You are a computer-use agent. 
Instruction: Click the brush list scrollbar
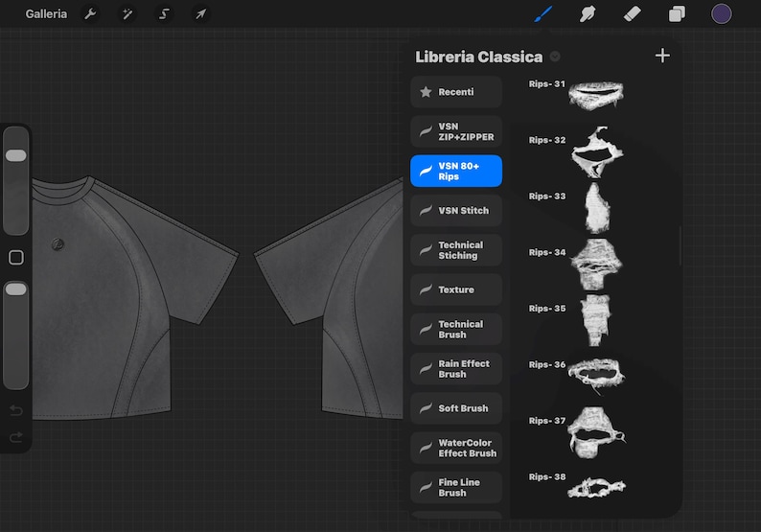(x=680, y=245)
